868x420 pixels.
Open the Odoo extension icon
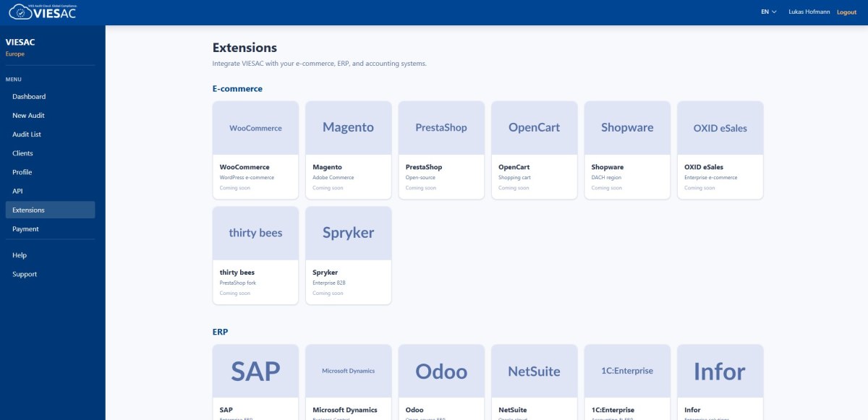click(x=441, y=371)
